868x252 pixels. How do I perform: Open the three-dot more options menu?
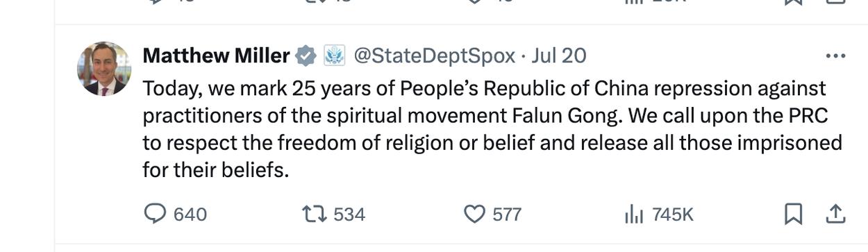[834, 56]
